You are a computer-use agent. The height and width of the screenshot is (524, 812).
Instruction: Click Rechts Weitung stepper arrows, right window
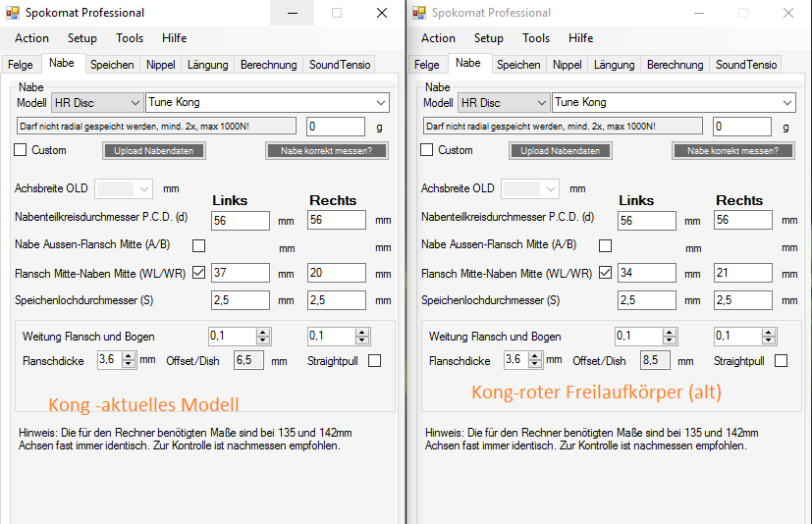(769, 337)
